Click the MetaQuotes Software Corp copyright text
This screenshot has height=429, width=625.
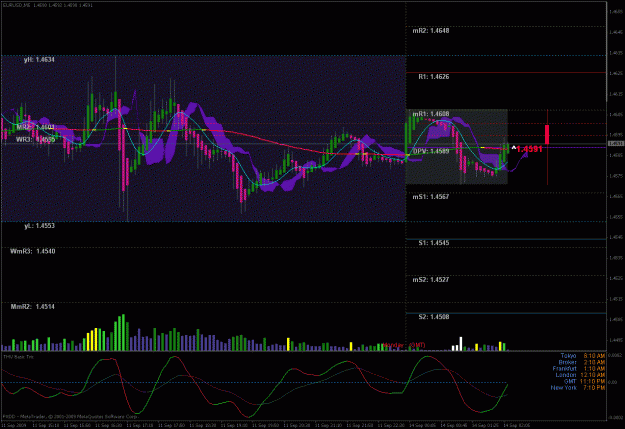click(70, 417)
